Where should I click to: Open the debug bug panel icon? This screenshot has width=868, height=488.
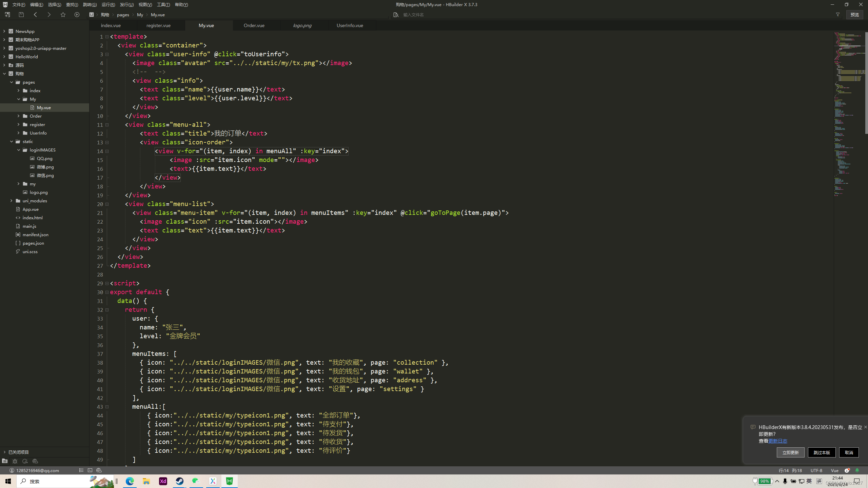click(15, 461)
